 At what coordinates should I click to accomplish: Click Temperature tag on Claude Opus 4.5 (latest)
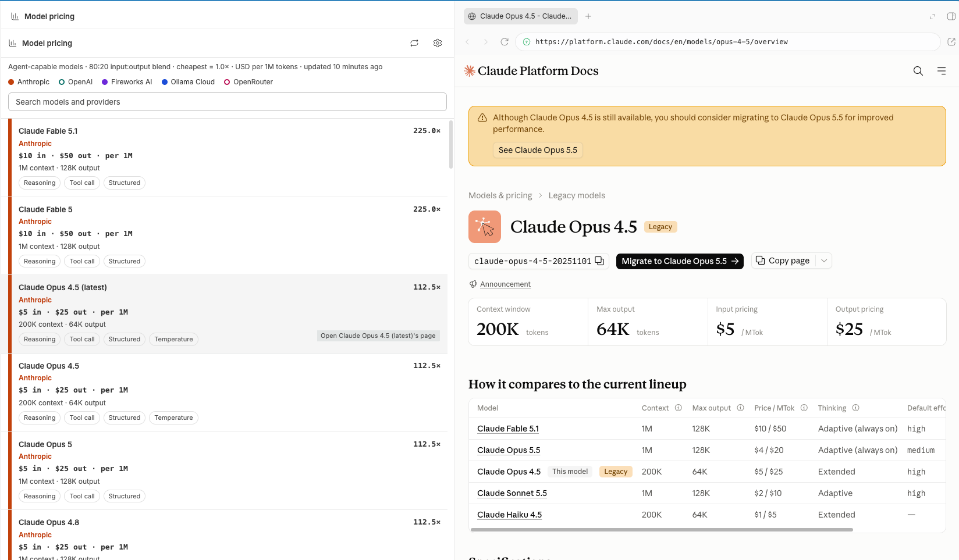tap(173, 339)
